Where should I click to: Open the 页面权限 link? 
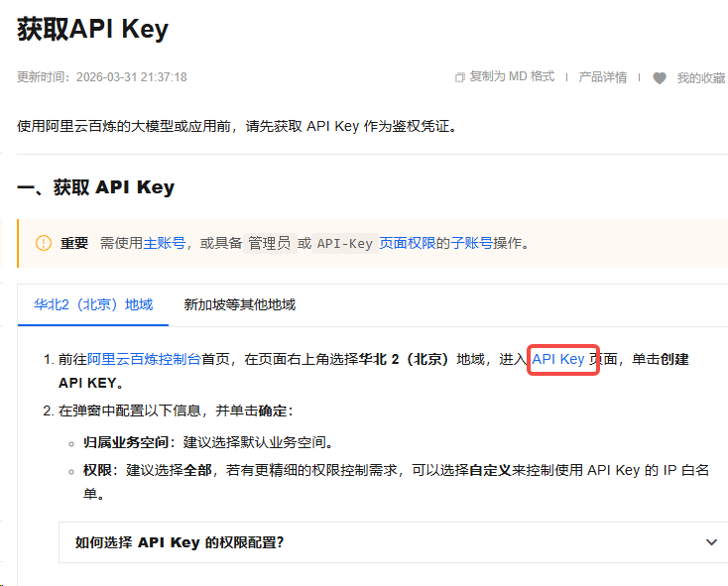tap(408, 243)
